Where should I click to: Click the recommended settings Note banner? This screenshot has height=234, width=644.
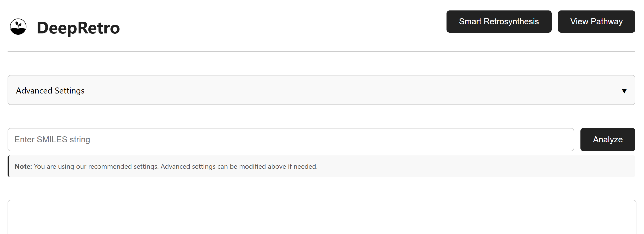pyautogui.click(x=321, y=166)
